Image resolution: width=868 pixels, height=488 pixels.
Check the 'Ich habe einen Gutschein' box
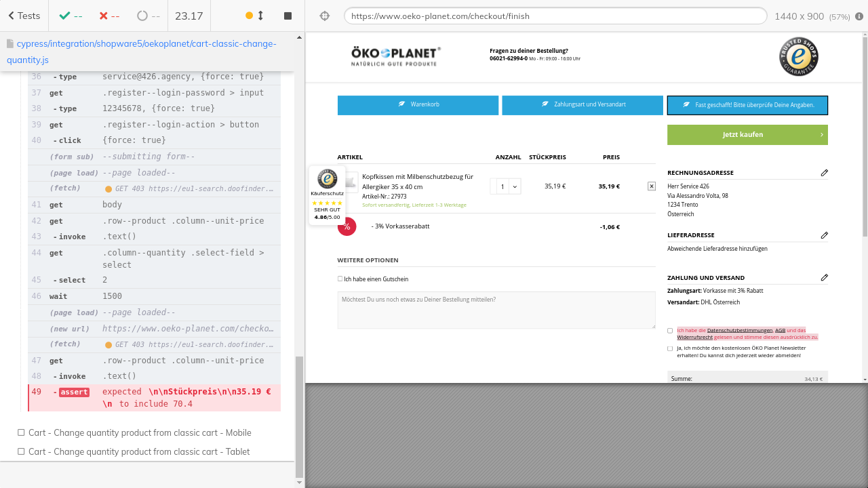click(x=340, y=279)
